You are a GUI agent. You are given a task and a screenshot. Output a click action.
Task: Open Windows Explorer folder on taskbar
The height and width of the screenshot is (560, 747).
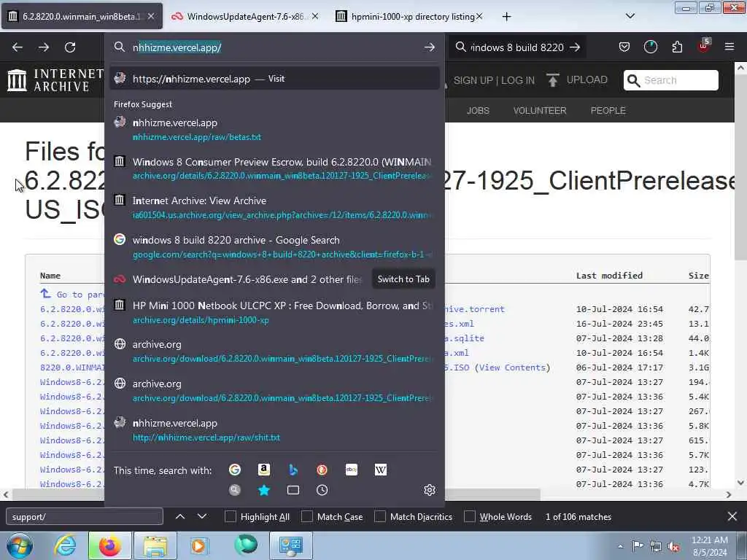(x=155, y=545)
